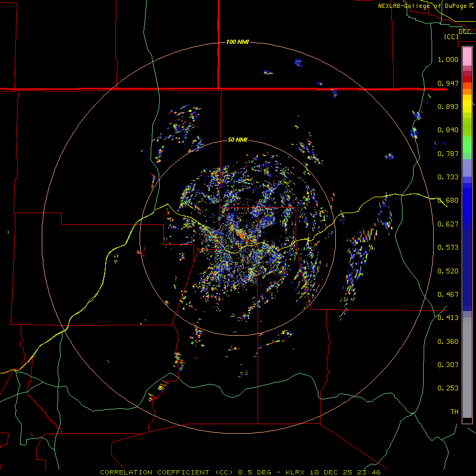476x476 pixels.
Task: Click the 0.947 scale value
Action: click(448, 83)
